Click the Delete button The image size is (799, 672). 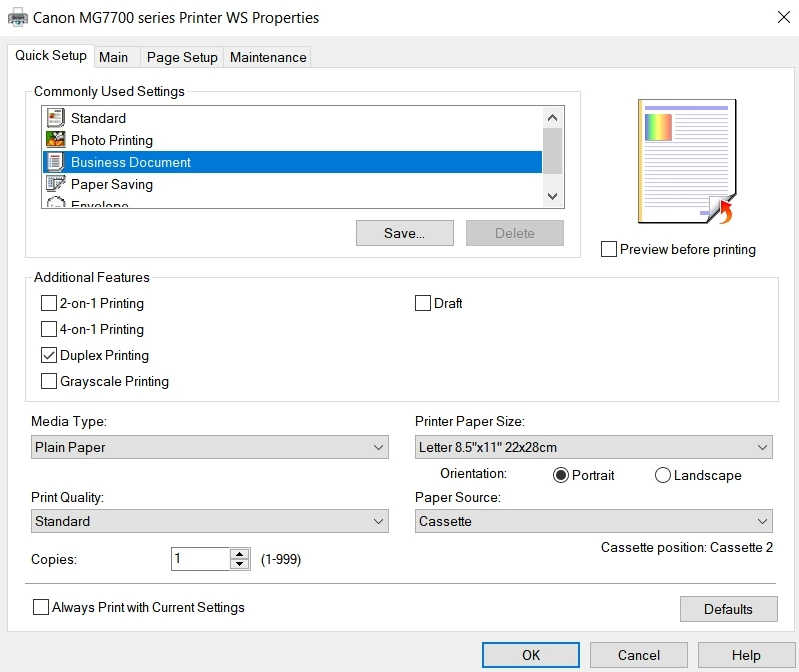515,233
